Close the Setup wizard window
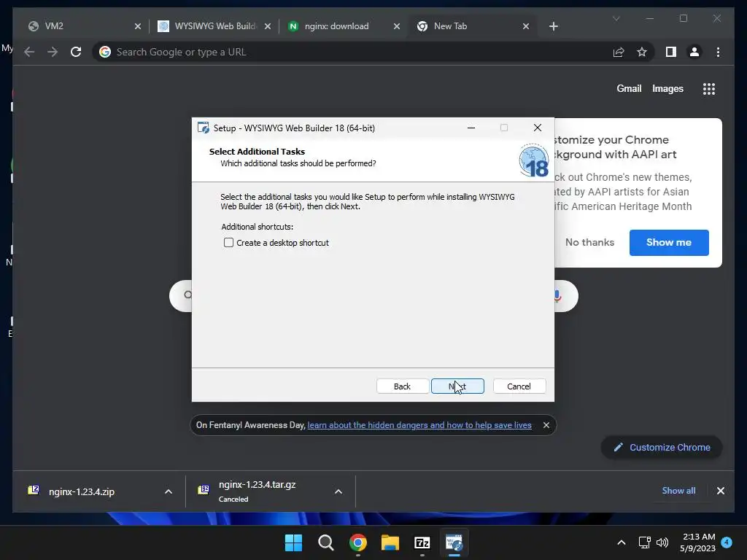 538,128
